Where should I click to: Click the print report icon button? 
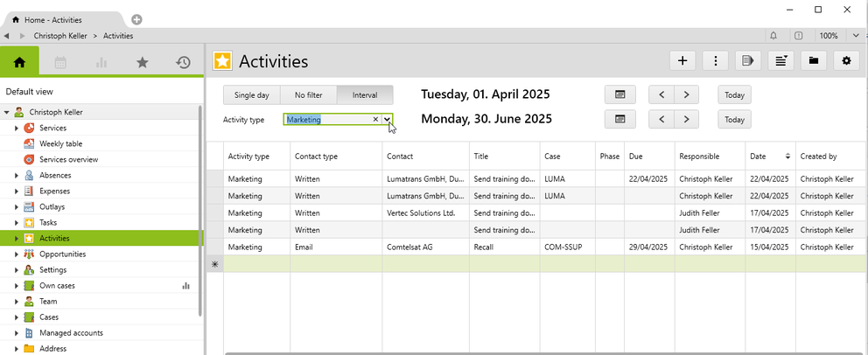[x=748, y=61]
